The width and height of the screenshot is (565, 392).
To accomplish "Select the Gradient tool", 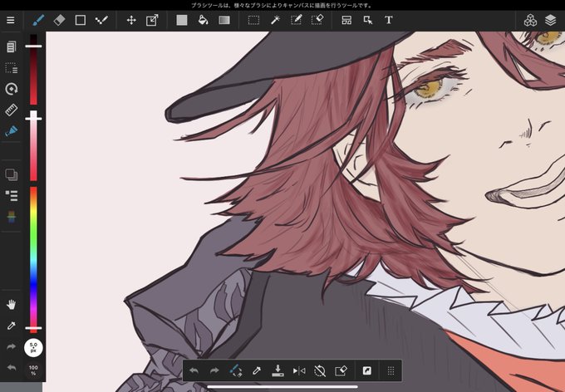I will (224, 20).
